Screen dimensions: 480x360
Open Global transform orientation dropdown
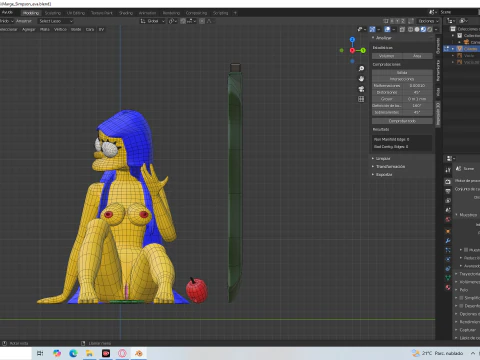pyautogui.click(x=152, y=21)
